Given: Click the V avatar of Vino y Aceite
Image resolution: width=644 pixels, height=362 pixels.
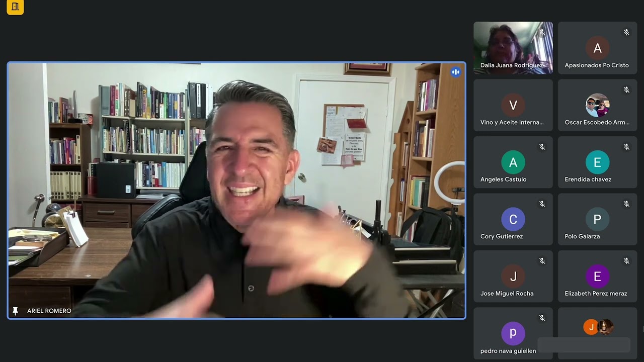Looking at the screenshot, I should (x=513, y=105).
